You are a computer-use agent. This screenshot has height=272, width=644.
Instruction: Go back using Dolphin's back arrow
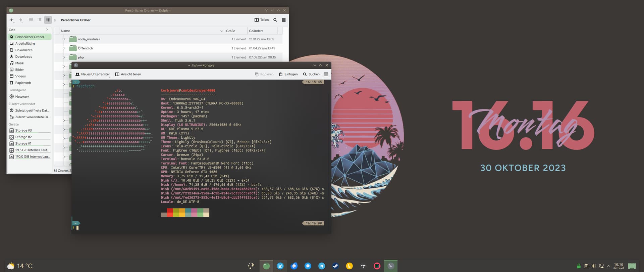pos(12,20)
